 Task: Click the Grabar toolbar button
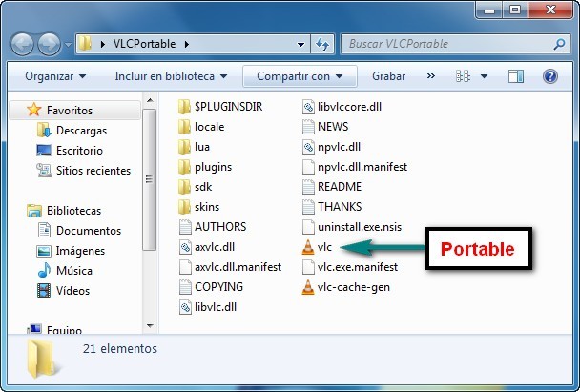tap(389, 76)
